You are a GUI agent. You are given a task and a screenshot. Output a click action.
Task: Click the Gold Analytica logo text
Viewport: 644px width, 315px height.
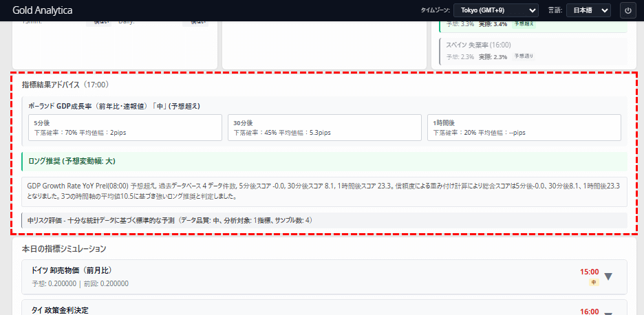click(x=42, y=10)
